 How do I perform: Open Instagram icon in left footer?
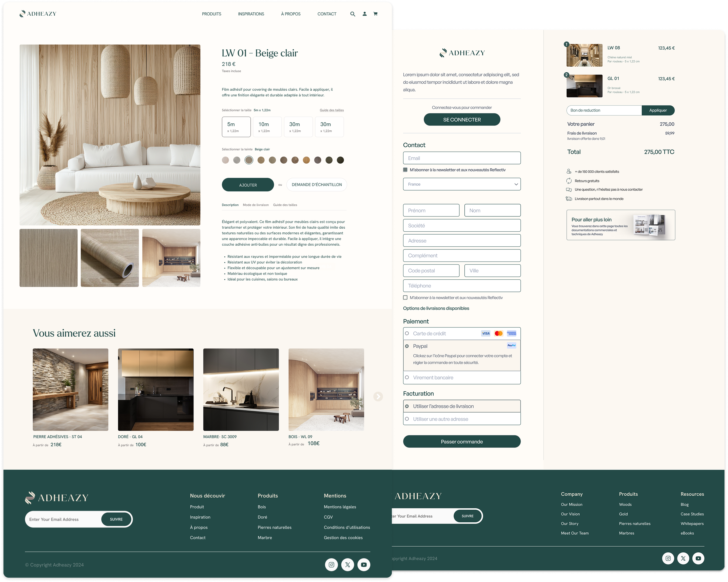(331, 564)
